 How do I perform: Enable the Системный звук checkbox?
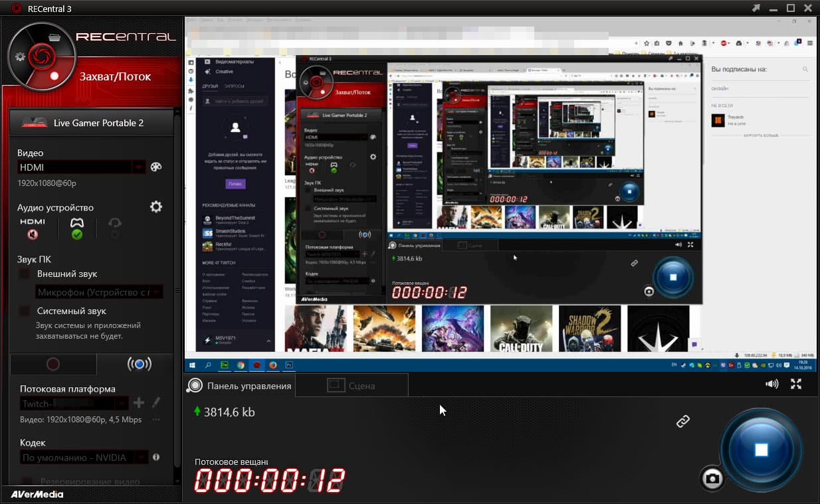coord(25,311)
